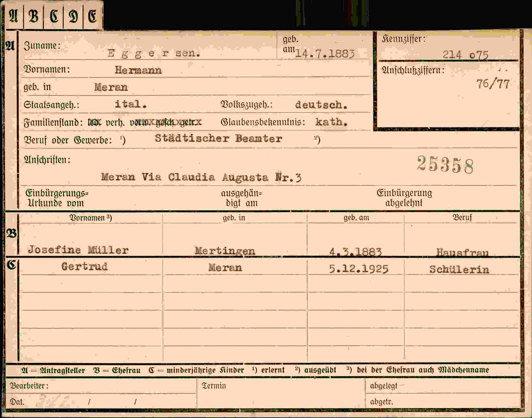This screenshot has width=532, height=418.
Task: Click the unstruck "verh." marital status option
Action: (115, 122)
